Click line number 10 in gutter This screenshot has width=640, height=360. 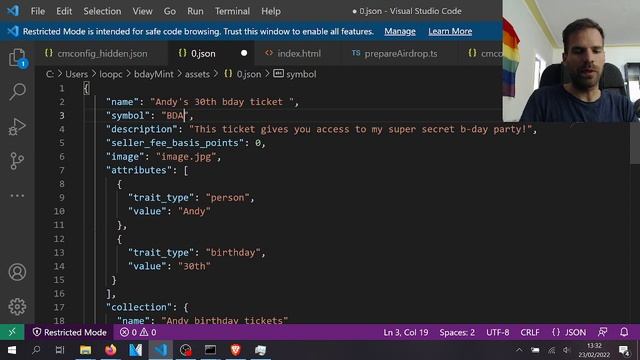tap(59, 211)
